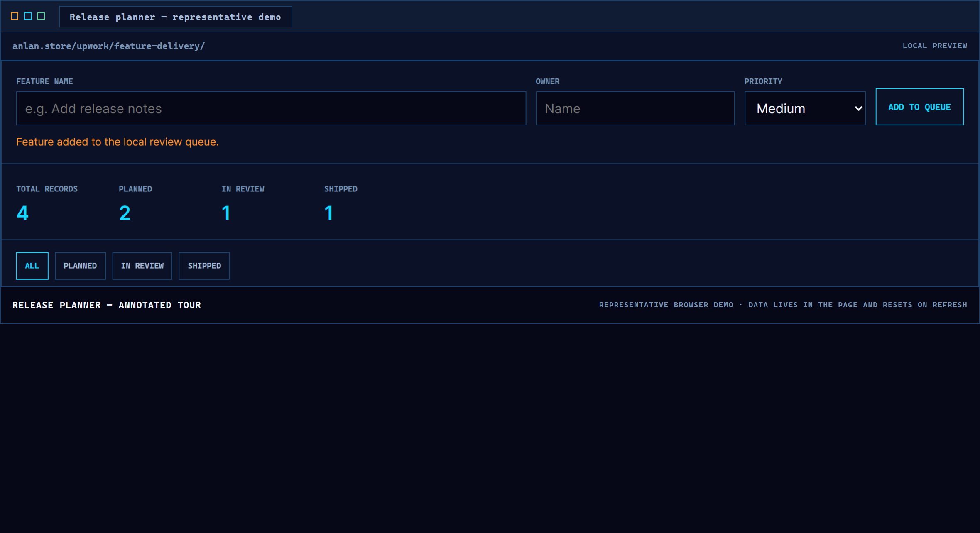This screenshot has height=533, width=980.
Task: Click the PRIORITY field label
Action: tap(763, 81)
